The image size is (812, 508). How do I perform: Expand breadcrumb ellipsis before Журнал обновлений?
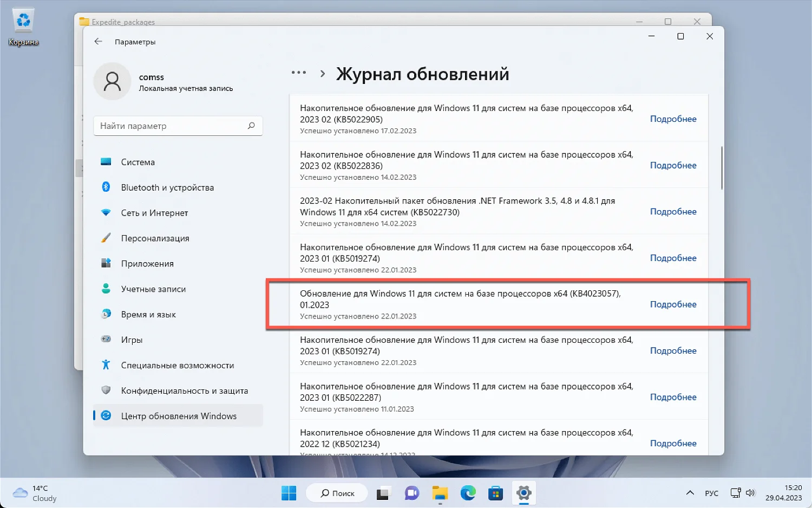tap(299, 73)
